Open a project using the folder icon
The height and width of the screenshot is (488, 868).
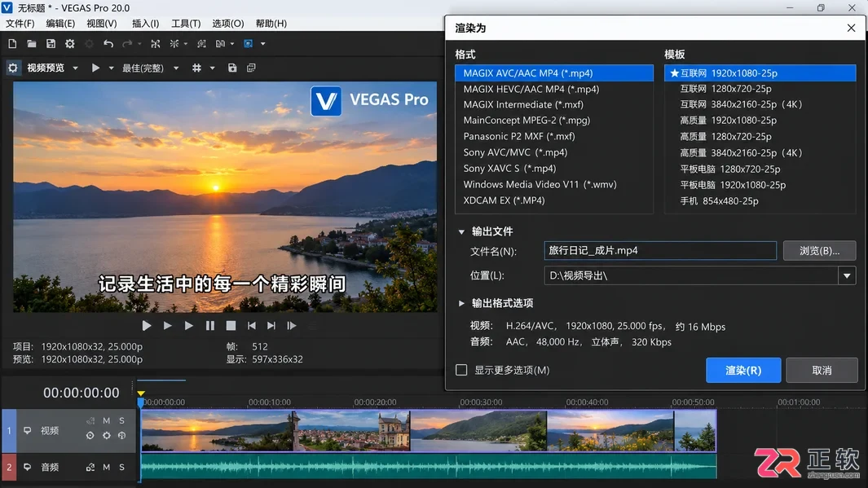pyautogui.click(x=32, y=44)
